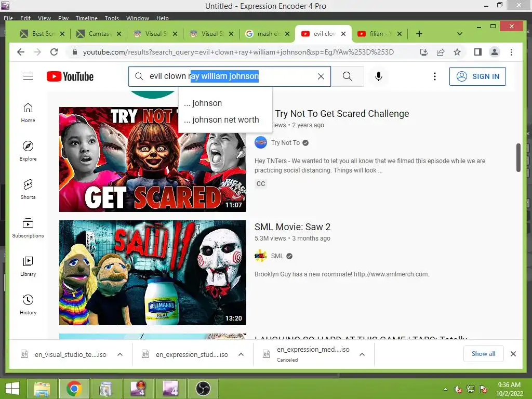Open Chrome three-dot menu
The height and width of the screenshot is (399, 532).
pos(511,52)
